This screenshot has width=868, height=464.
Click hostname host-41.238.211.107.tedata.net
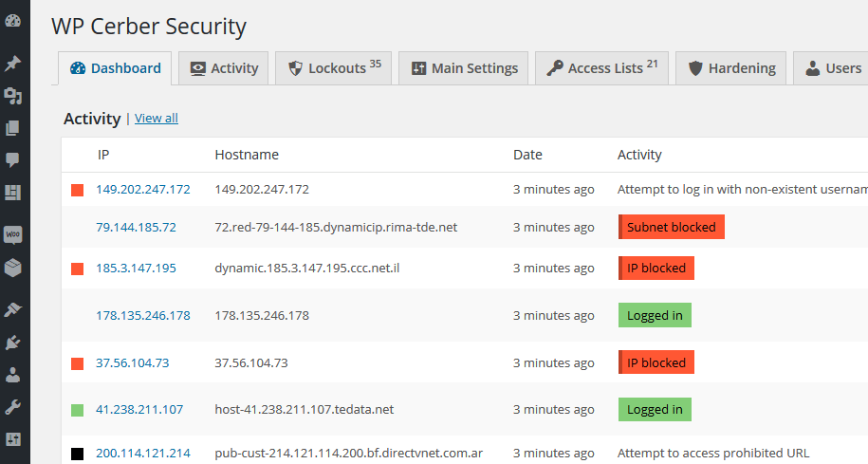click(305, 410)
